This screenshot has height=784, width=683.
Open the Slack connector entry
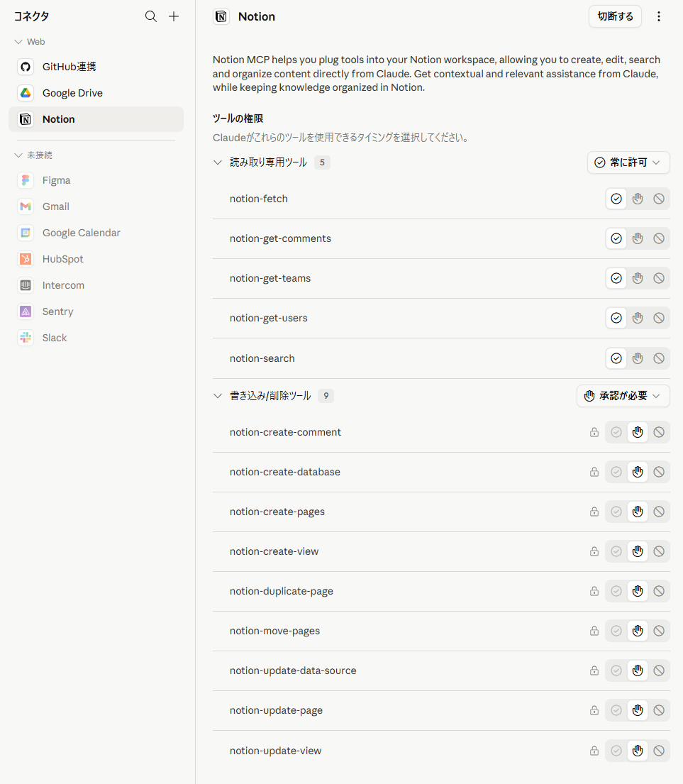[x=96, y=338]
